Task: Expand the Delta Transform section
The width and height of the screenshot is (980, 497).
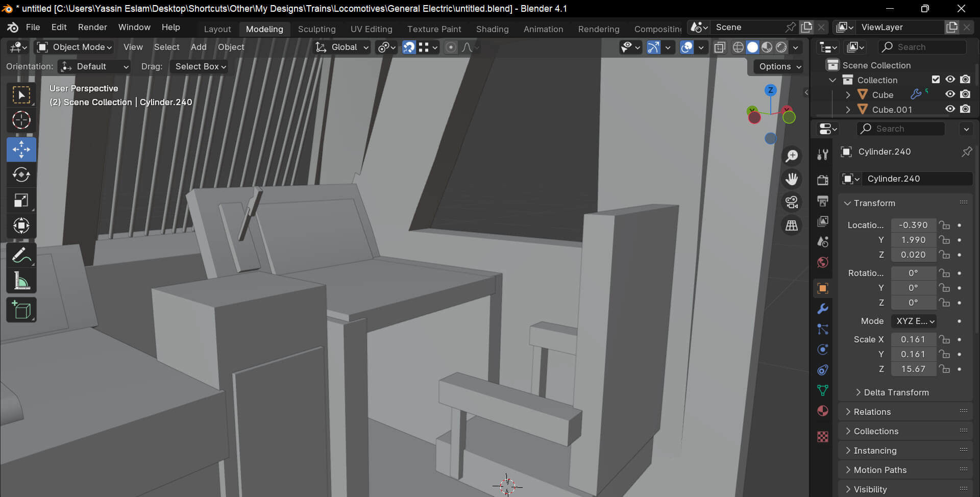Action: pos(896,392)
